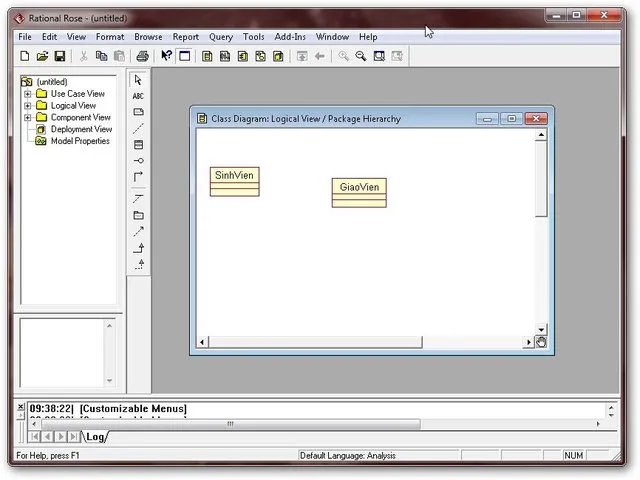Switch to the Log tab

(96, 436)
